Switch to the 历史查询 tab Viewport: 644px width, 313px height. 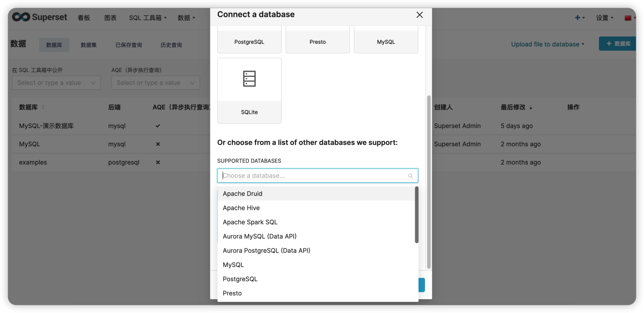point(171,45)
